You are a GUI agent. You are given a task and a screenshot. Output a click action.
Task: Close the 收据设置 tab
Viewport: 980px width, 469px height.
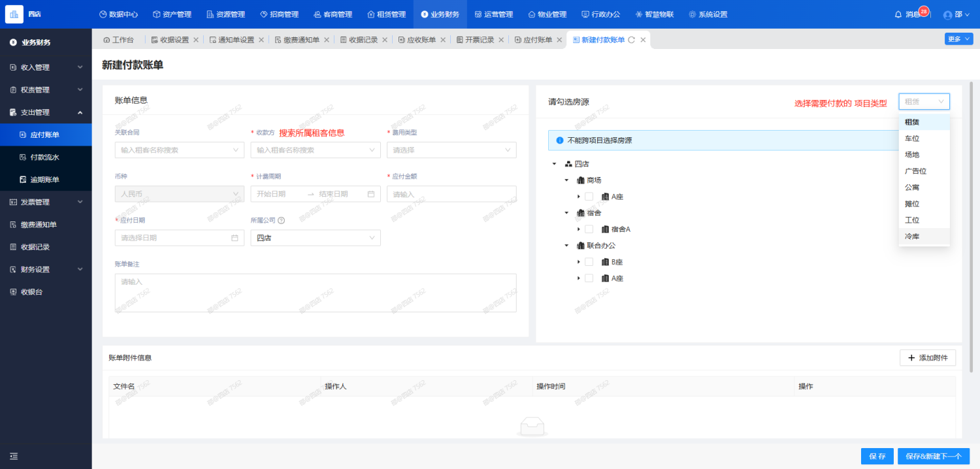195,40
